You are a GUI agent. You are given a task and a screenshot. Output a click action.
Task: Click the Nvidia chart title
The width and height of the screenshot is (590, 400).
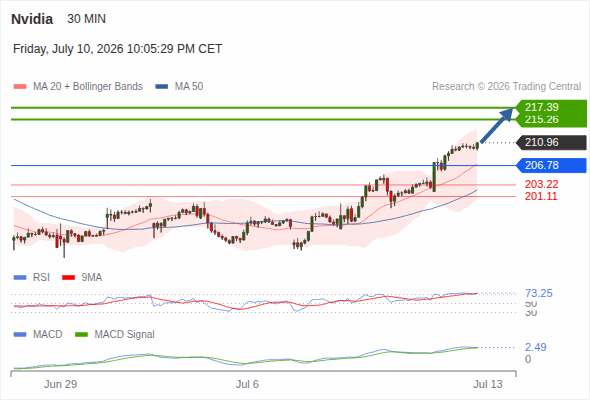point(32,19)
